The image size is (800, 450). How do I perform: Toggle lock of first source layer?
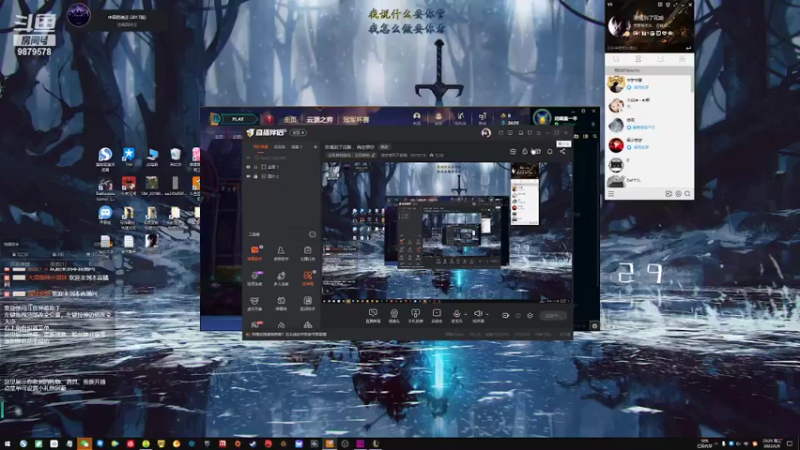256,167
